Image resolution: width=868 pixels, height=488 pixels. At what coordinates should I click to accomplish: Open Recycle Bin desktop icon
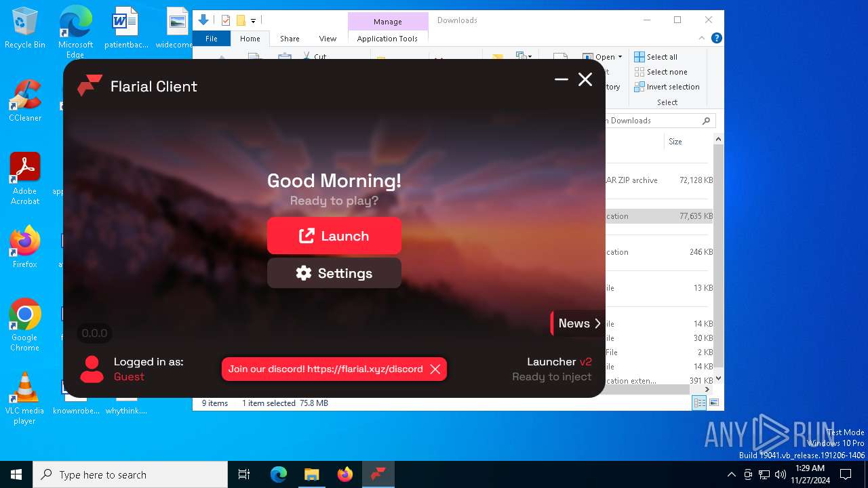[25, 28]
